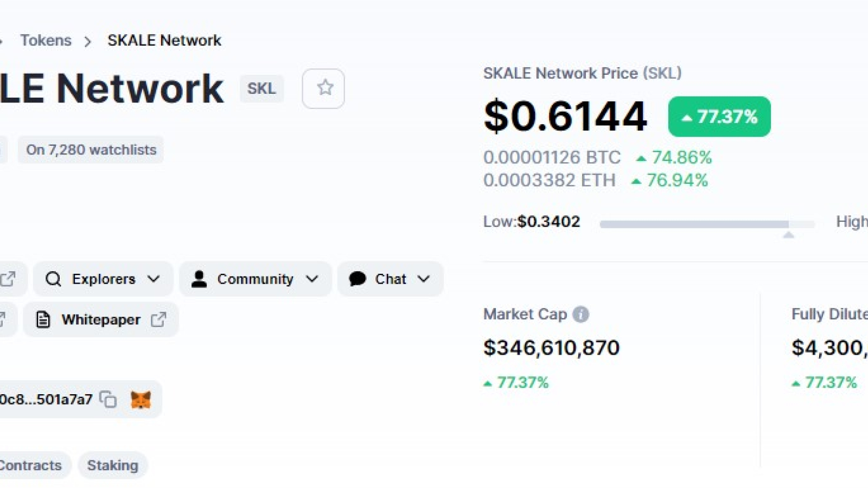
Task: Click Low:$0.3402 value
Action: tap(532, 222)
